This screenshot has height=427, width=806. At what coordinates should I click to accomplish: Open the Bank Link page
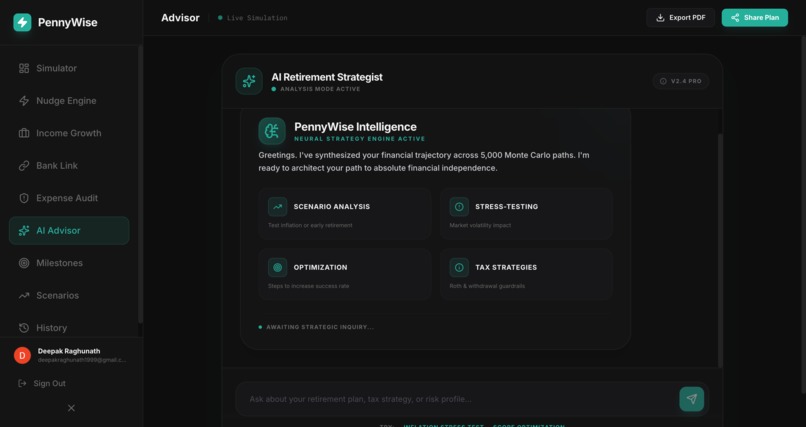69,165
